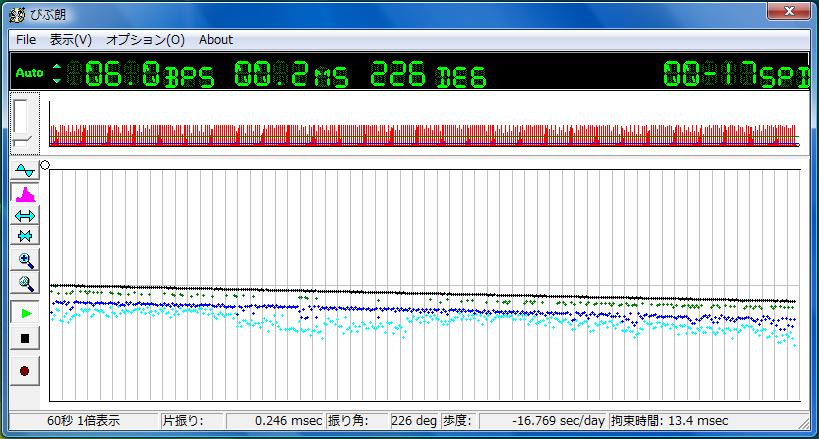Image resolution: width=819 pixels, height=439 pixels.
Task: Click the horizontal compress arrows button
Action: coord(25,236)
